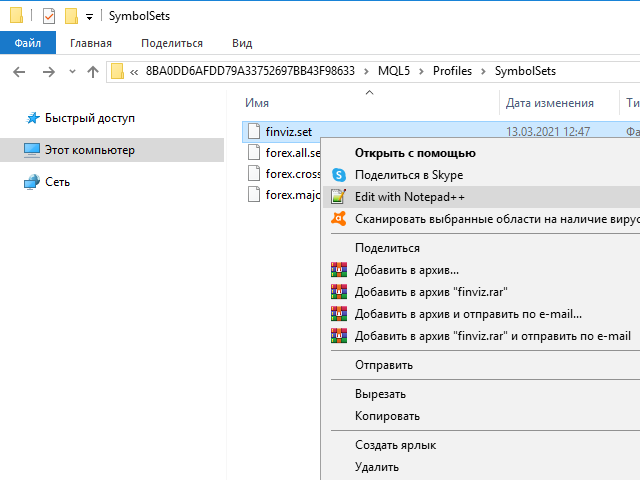Switch to the Вид ribbon tab
The image size is (640, 480).
[242, 43]
